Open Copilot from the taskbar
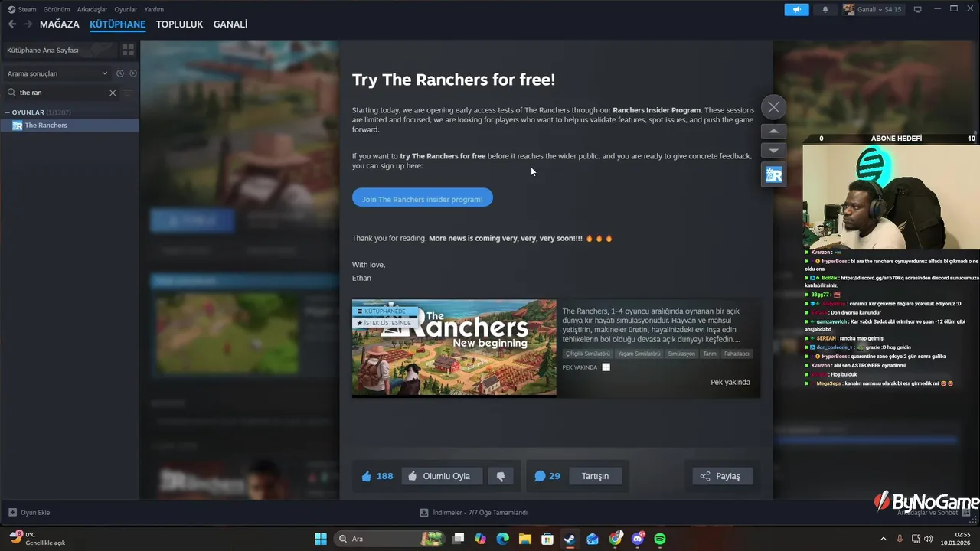 pyautogui.click(x=480, y=539)
